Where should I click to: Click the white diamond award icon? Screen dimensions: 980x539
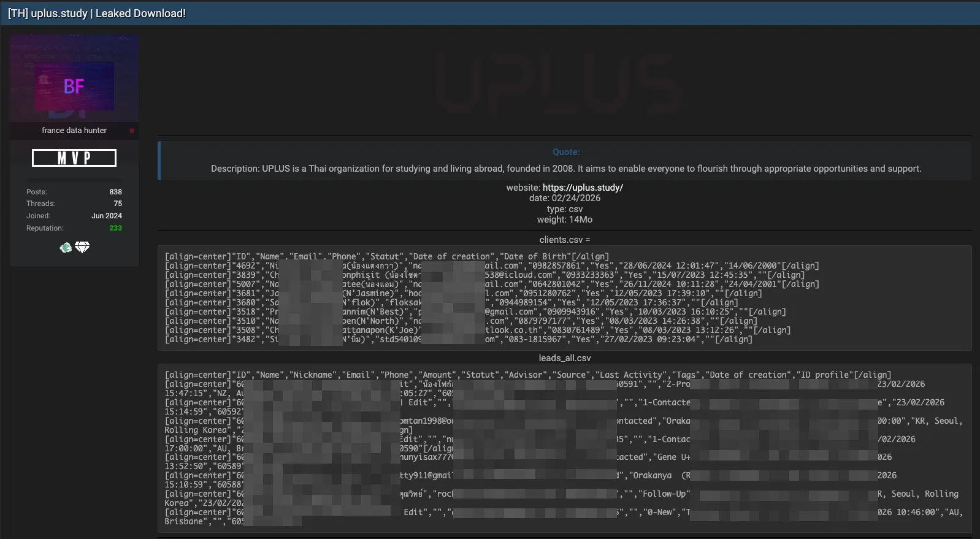click(x=82, y=247)
